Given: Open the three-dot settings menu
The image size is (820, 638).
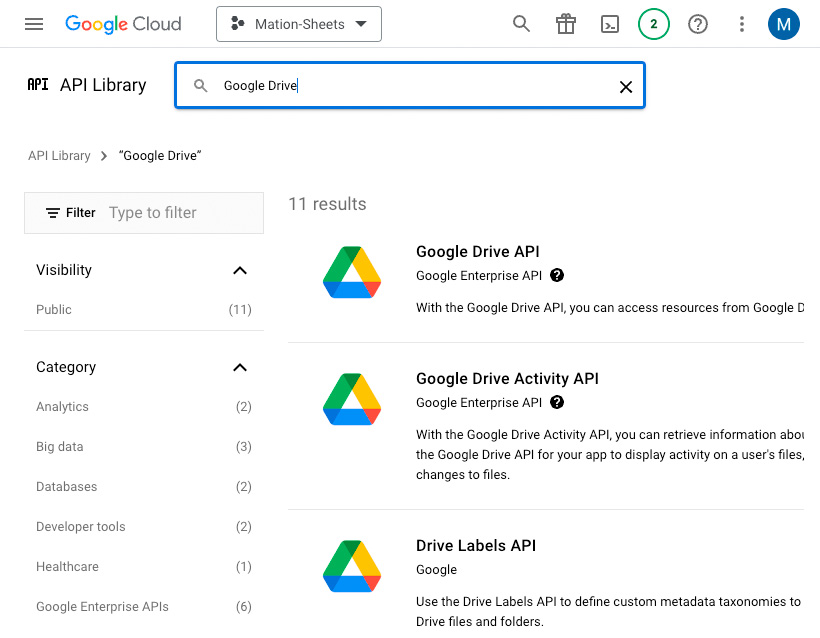Looking at the screenshot, I should point(742,24).
